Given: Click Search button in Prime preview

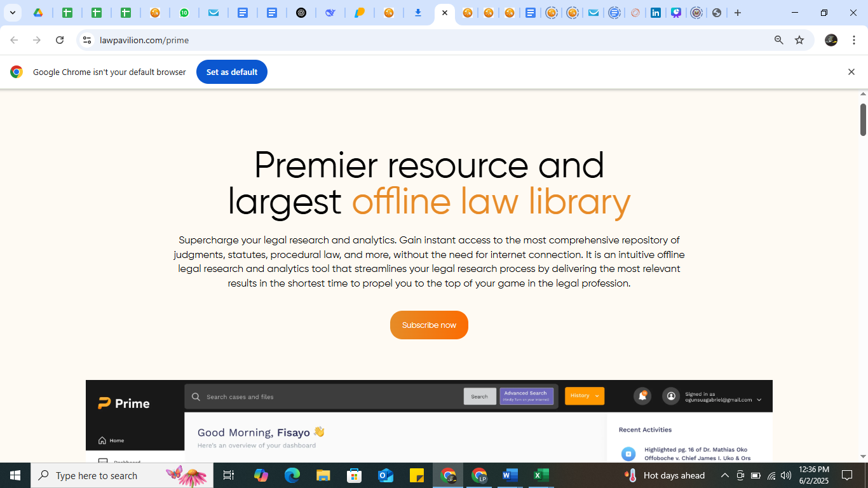Looking at the screenshot, I should 480,396.
